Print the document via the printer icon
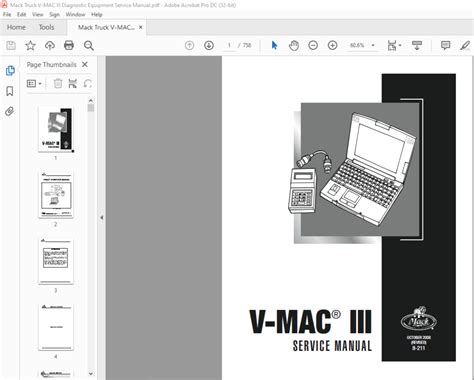 69,45
